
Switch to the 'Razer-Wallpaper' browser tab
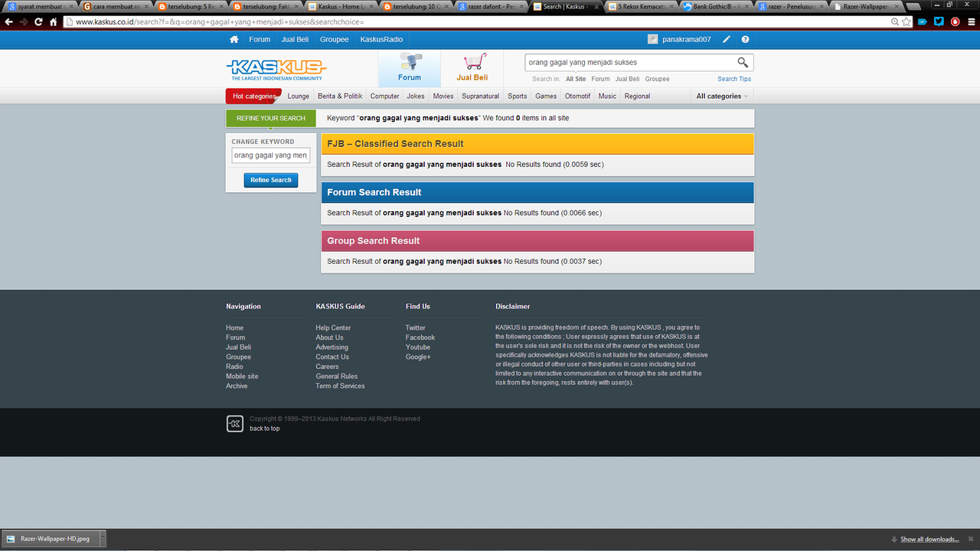[867, 6]
